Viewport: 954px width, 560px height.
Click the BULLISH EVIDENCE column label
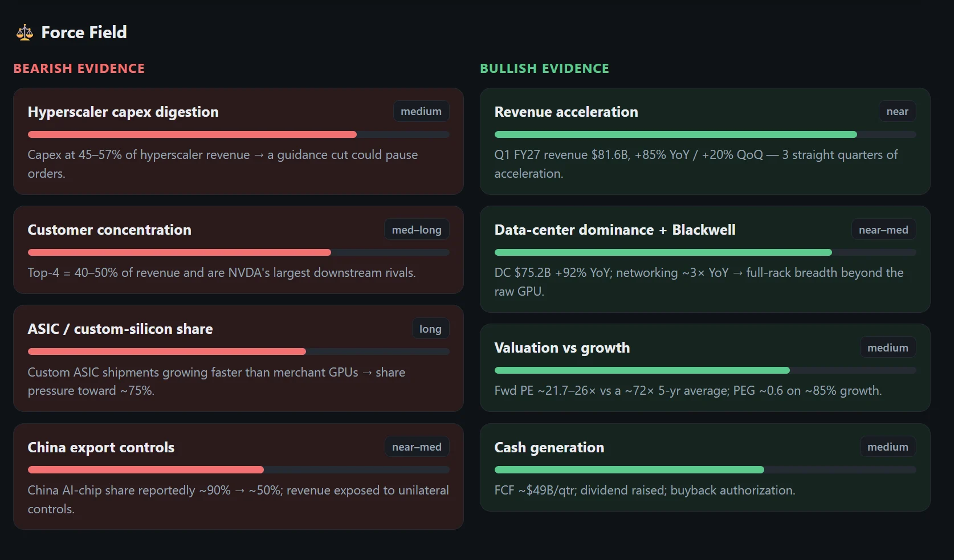tap(544, 68)
